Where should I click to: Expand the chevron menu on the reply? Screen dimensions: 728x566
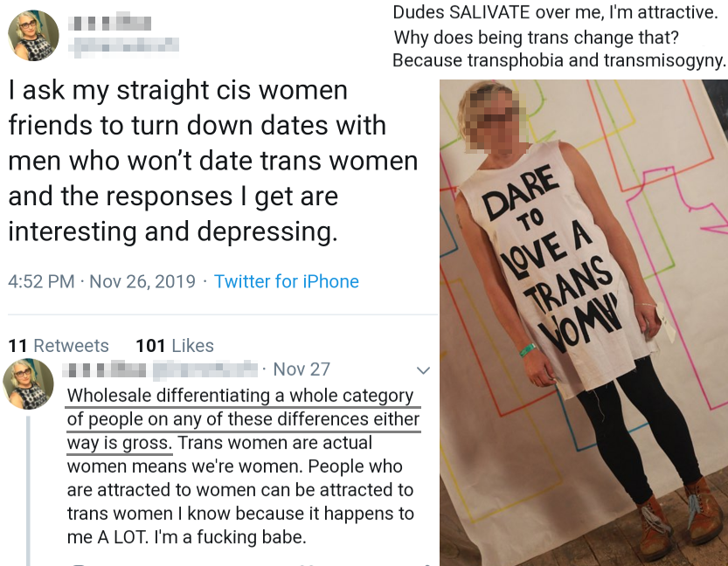(423, 370)
